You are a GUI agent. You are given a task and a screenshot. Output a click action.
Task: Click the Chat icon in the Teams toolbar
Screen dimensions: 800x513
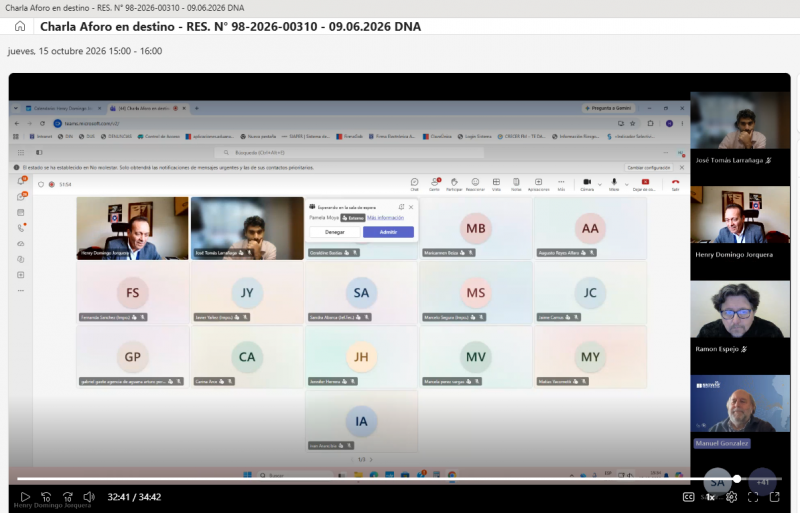(414, 184)
